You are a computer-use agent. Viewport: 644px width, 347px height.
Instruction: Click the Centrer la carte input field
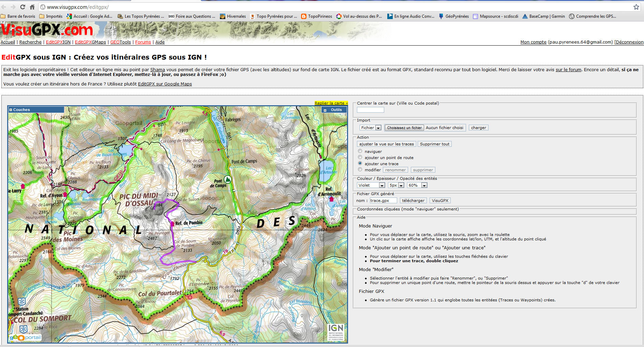coord(371,110)
